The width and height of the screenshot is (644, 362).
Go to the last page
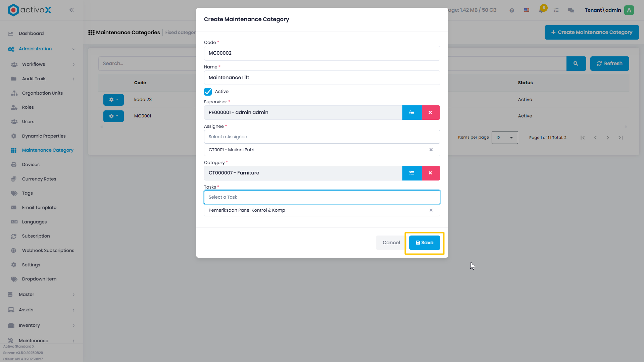tap(621, 138)
